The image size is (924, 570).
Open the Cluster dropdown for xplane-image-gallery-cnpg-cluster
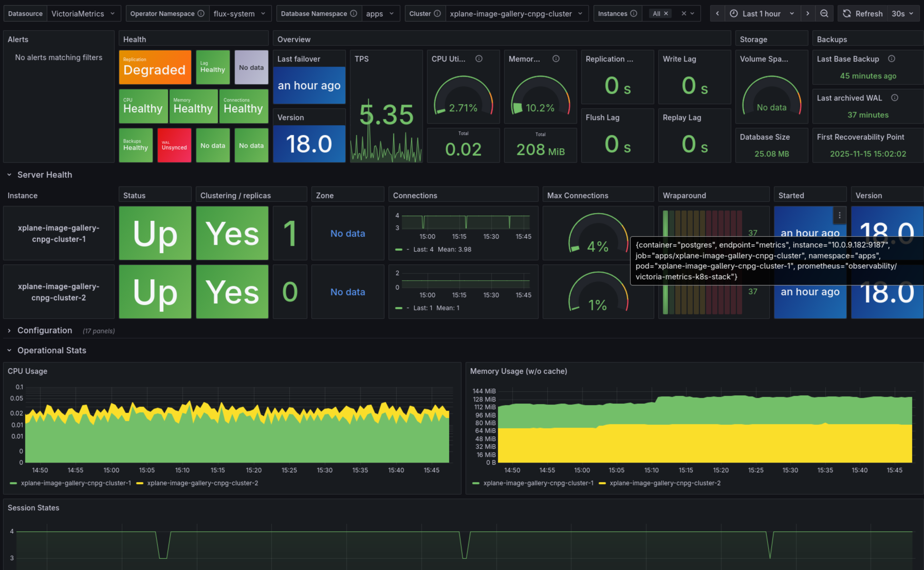tap(517, 13)
